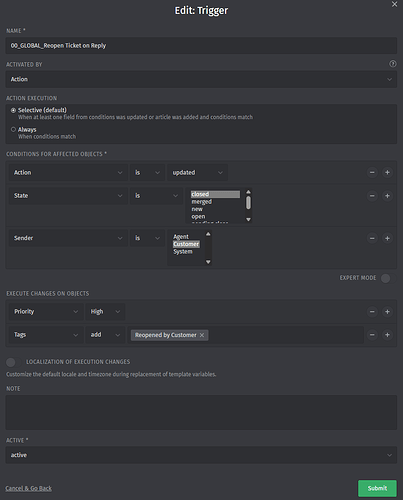Screen dimensions: 403x500
Task: Click the help icon beside Activated By
Action: [393, 64]
